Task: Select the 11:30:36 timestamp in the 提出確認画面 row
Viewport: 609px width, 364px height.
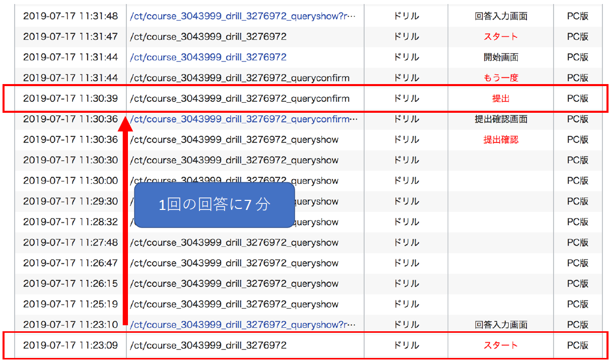Action: 71,119
